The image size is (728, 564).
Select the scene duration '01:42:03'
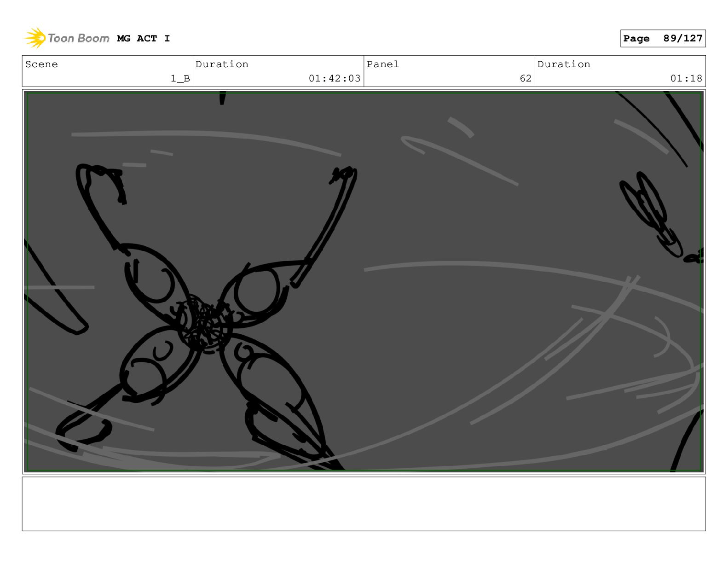click(x=335, y=79)
